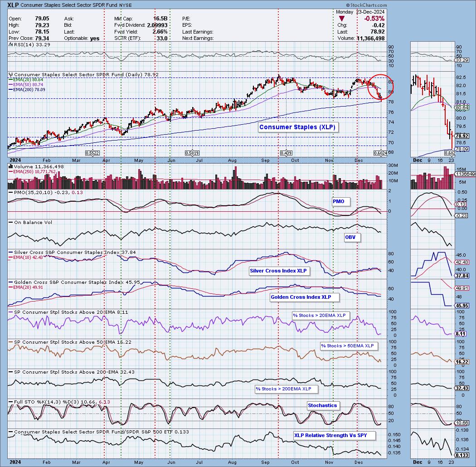Click the Low value 78.15

42,32
